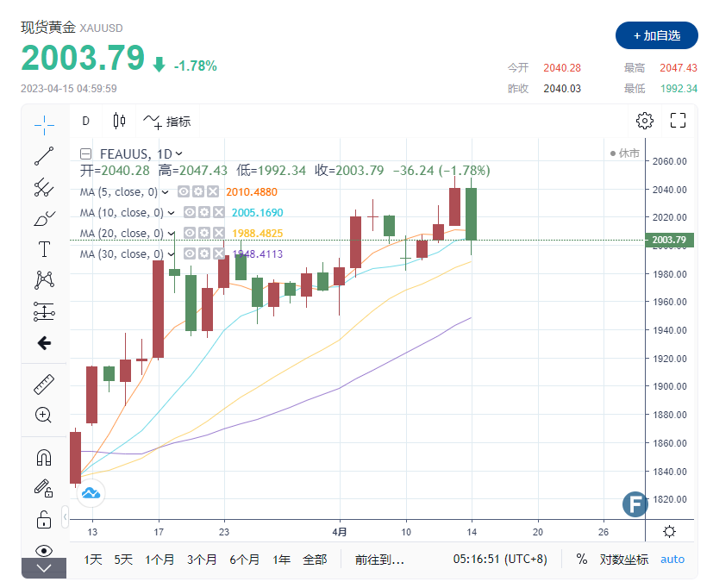Enter fullscreen chart mode
This screenshot has width=713, height=588.
(678, 121)
